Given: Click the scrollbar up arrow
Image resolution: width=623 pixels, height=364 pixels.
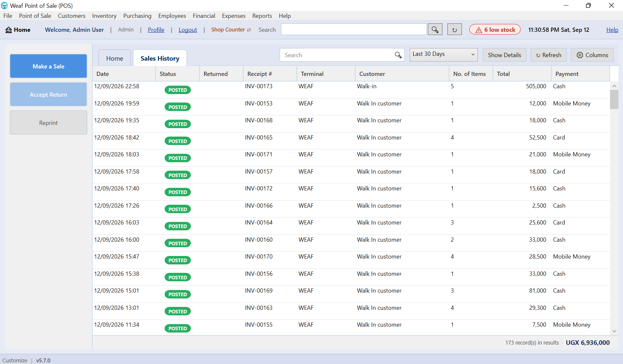Looking at the screenshot, I should click(x=614, y=86).
